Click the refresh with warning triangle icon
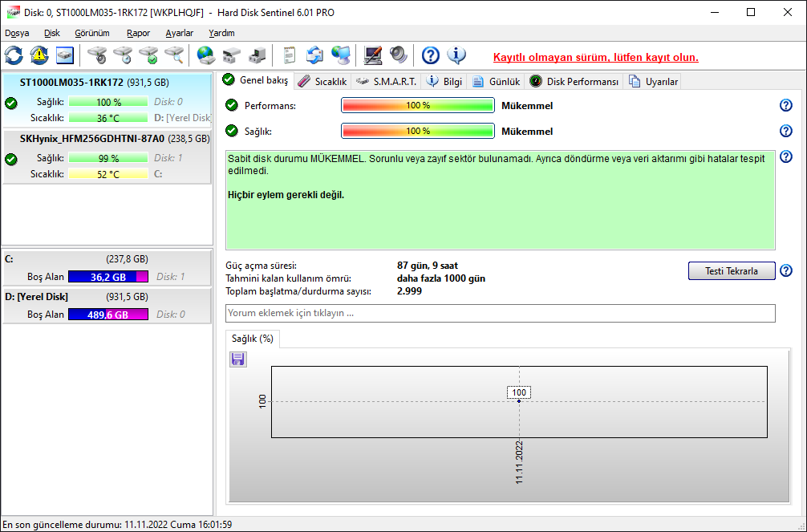Screen dimensions: 807x532 [39, 55]
